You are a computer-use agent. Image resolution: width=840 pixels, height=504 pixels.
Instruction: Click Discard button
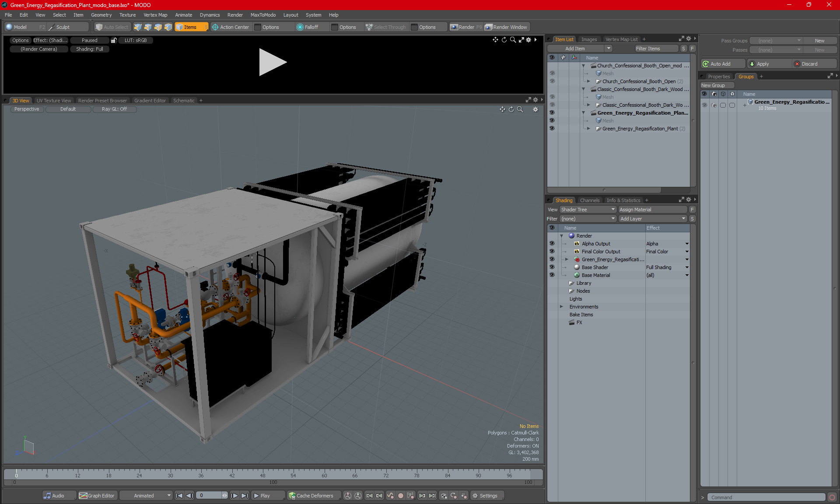(x=814, y=64)
